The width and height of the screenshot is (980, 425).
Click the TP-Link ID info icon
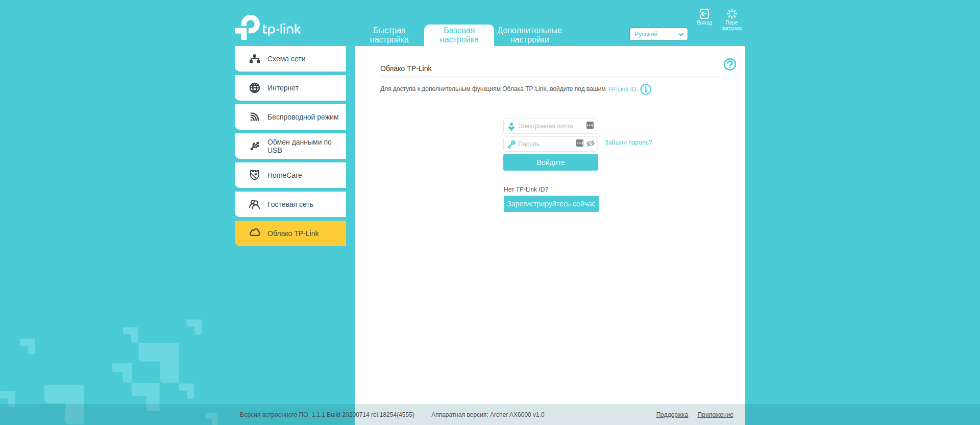click(646, 89)
